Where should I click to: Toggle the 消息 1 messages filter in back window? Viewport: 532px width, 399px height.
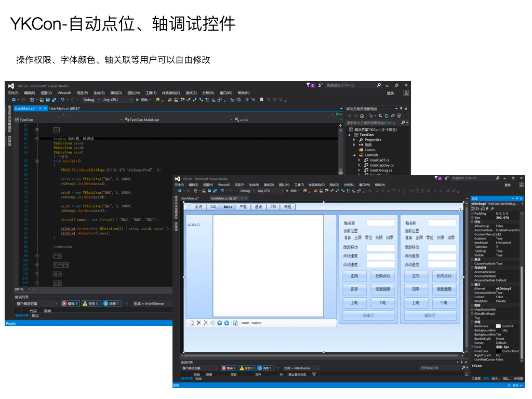111,303
